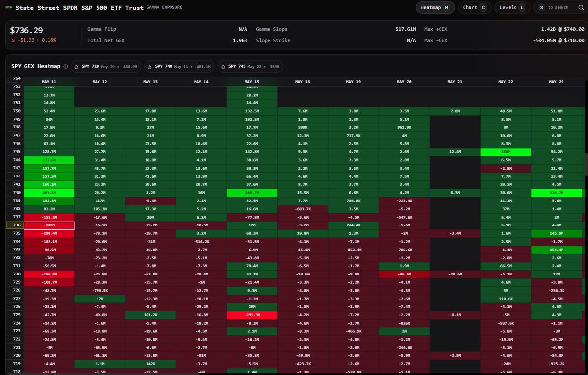Click the MAY 22 column header
The width and height of the screenshot is (588, 375).
click(x=506, y=82)
